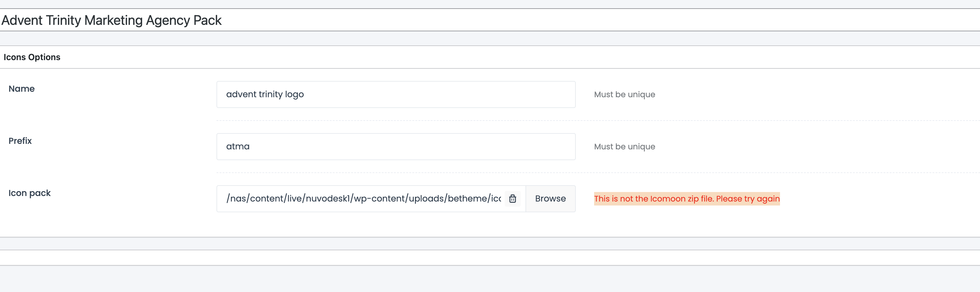Click the Icons Options section header
This screenshot has height=292, width=980.
32,57
